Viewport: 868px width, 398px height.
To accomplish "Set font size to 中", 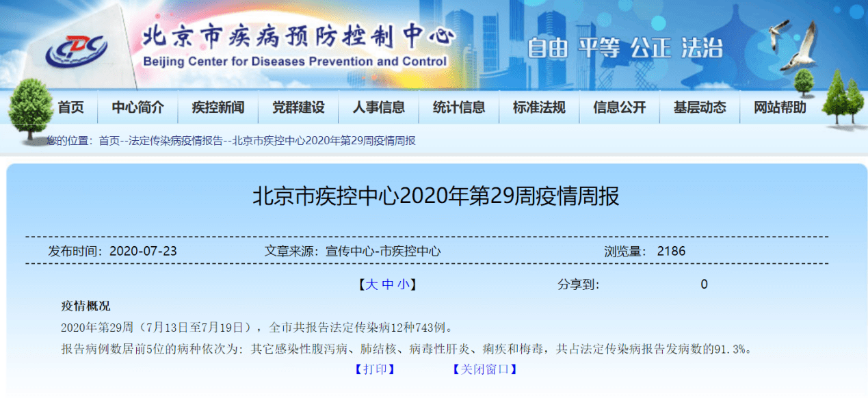I will (x=387, y=284).
